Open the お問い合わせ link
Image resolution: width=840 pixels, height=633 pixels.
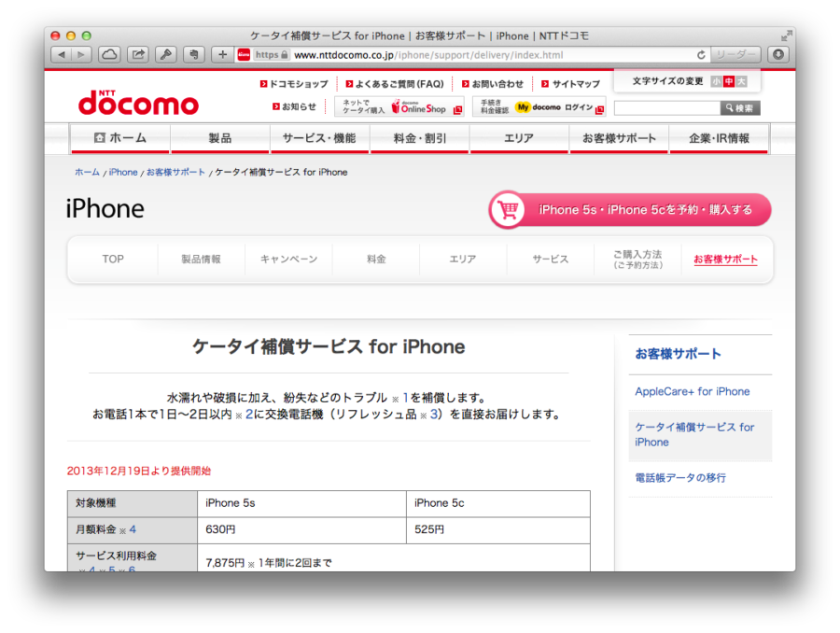(x=493, y=84)
